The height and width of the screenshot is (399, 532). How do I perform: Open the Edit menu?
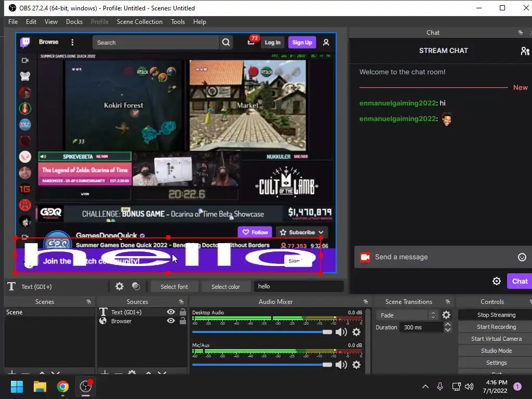pos(31,22)
